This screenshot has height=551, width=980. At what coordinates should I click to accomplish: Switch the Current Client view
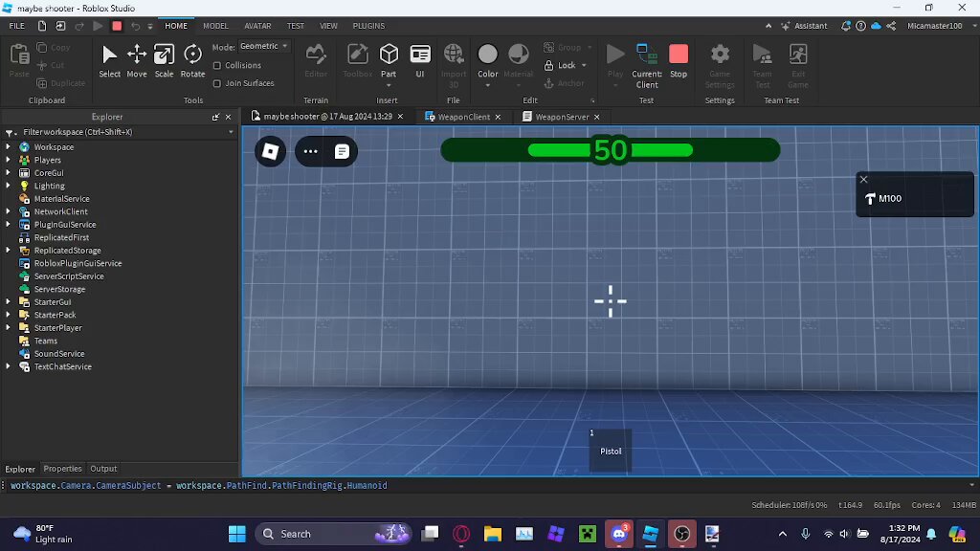point(647,66)
